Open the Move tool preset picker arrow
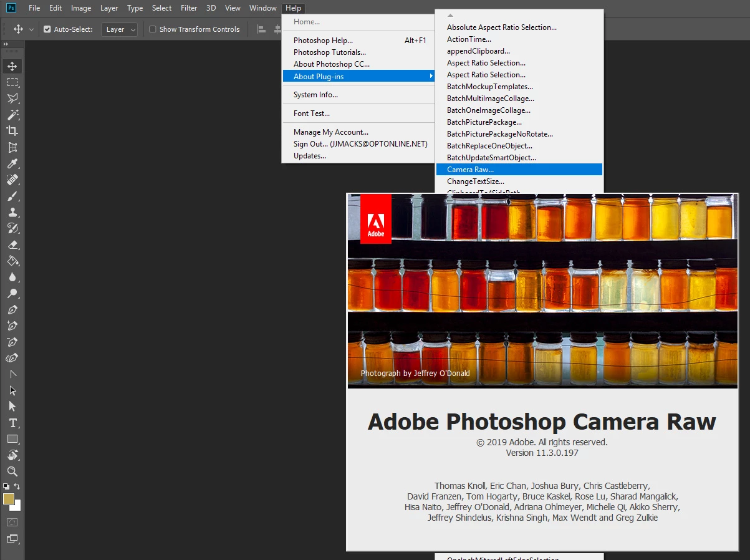Viewport: 750px width, 560px height. [31, 29]
